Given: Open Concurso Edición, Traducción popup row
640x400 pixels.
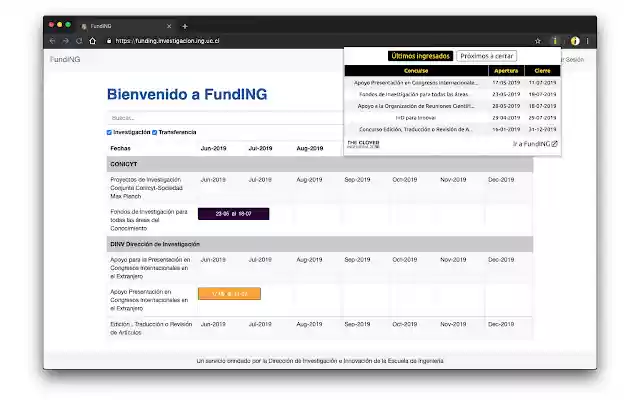Looking at the screenshot, I should click(x=452, y=129).
